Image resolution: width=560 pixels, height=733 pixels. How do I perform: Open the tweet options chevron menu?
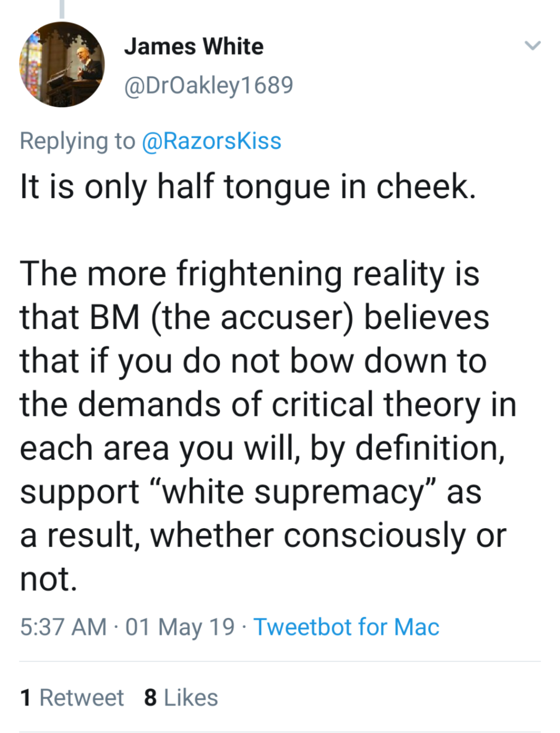tap(532, 46)
